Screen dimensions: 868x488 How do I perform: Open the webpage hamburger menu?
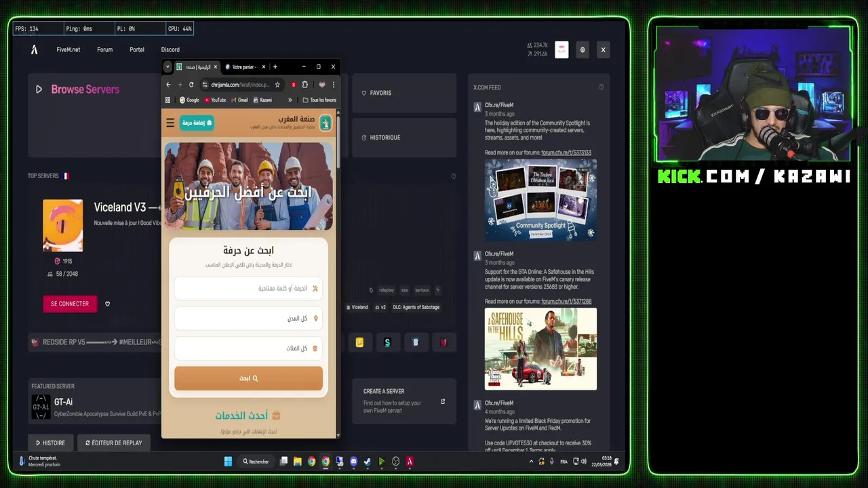click(x=170, y=123)
